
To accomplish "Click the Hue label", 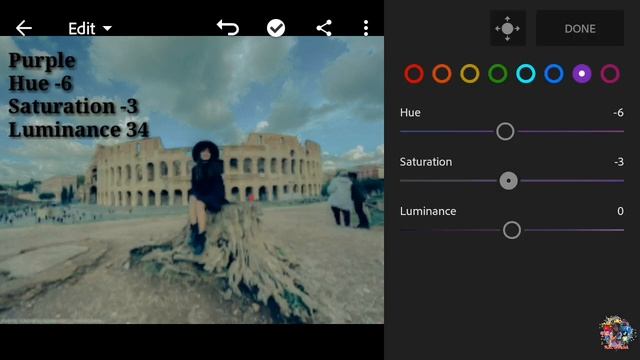I will [x=410, y=113].
